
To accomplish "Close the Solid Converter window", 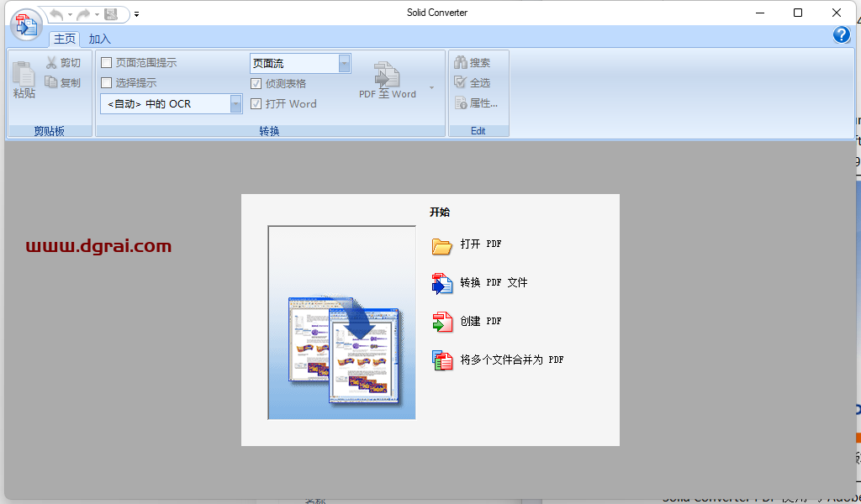I will 837,13.
